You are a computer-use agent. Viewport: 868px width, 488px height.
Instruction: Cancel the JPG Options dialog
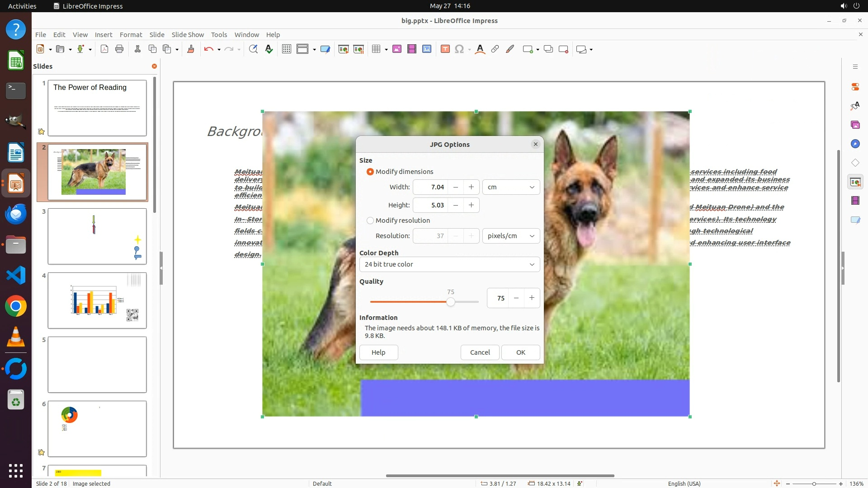[480, 352]
